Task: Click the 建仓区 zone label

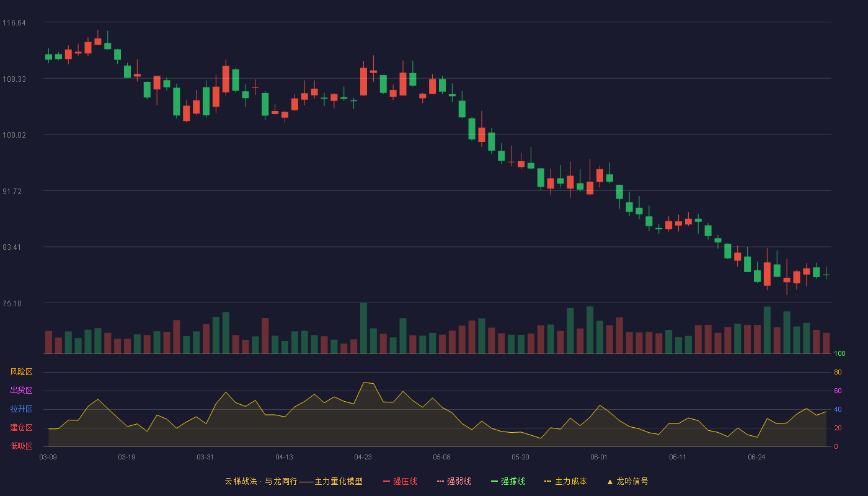Action: coord(21,428)
